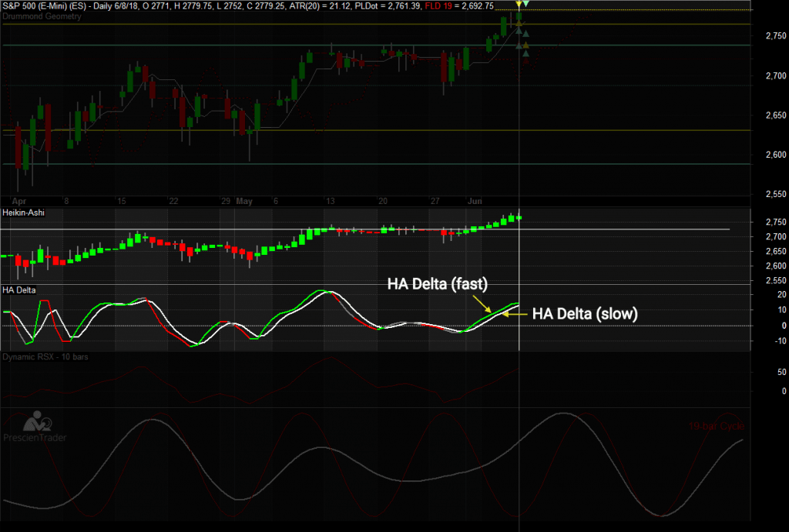Click 2,750 on the main price axis
This screenshot has width=789, height=532.
(776, 36)
